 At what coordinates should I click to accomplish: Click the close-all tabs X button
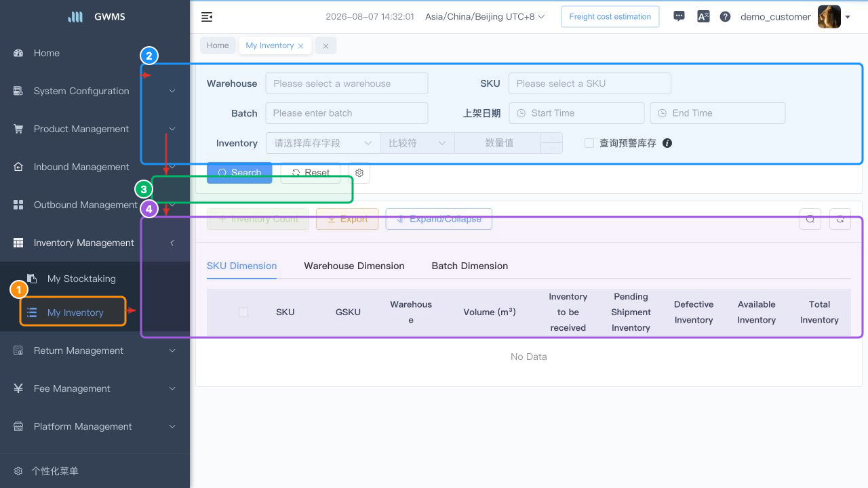325,45
